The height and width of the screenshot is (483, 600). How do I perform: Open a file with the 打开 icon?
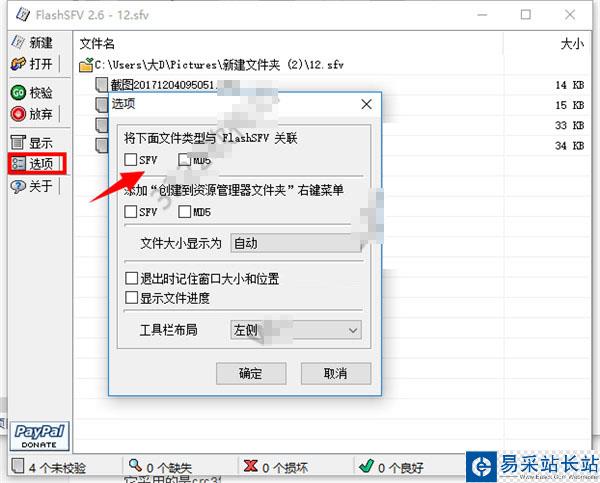18,64
